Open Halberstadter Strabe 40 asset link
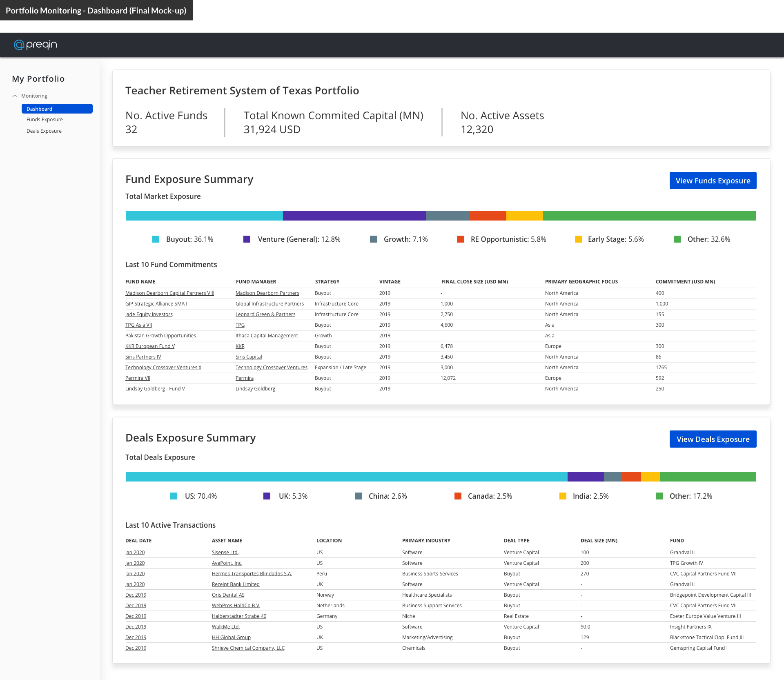 (239, 616)
